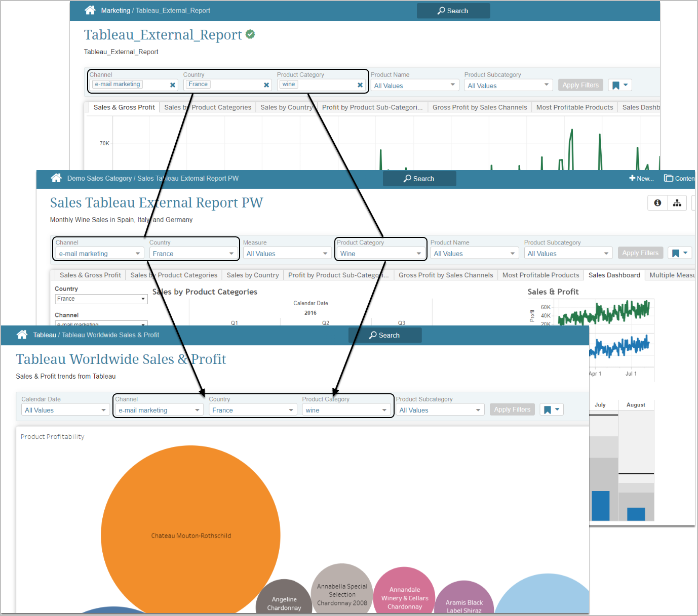
Task: Open Product Category wine dropdown in Tableau Worldwide window
Action: click(x=346, y=410)
